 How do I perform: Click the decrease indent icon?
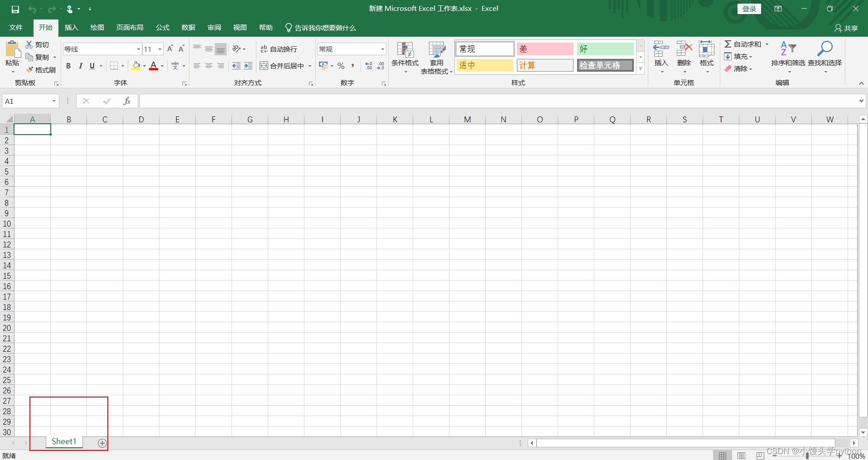(x=236, y=66)
